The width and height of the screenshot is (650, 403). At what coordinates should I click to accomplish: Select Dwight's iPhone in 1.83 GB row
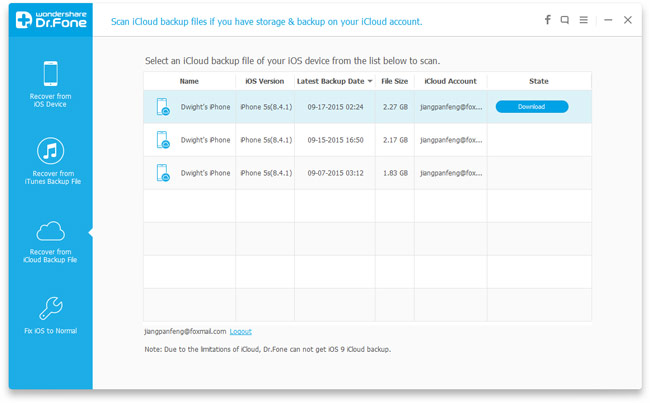pos(205,173)
